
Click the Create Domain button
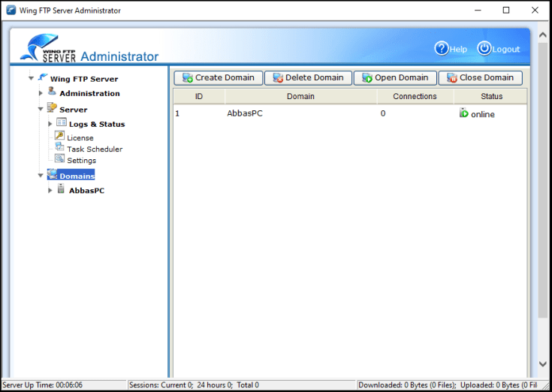click(219, 78)
